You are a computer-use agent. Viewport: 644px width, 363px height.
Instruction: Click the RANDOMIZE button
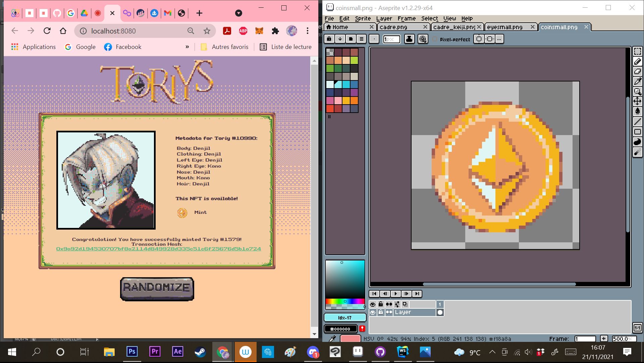tap(157, 288)
